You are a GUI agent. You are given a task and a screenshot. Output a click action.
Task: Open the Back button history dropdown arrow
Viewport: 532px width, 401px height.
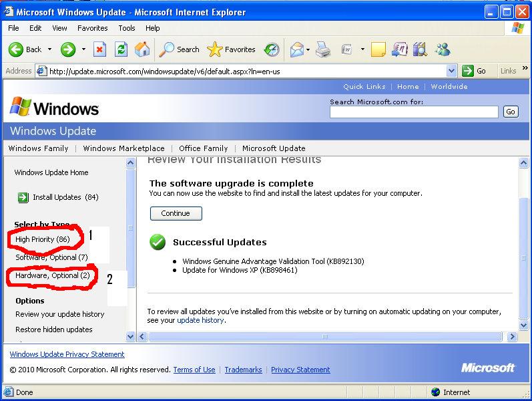click(x=49, y=49)
